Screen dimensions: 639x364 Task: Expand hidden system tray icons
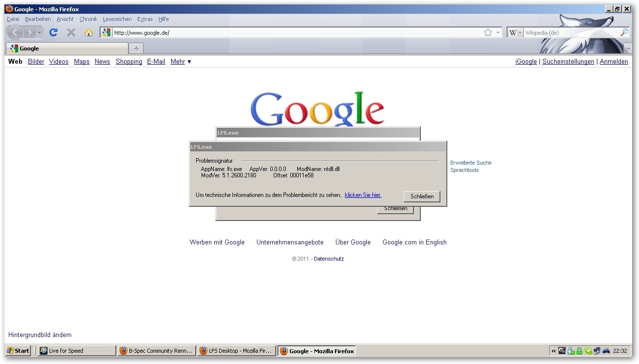pyautogui.click(x=554, y=351)
